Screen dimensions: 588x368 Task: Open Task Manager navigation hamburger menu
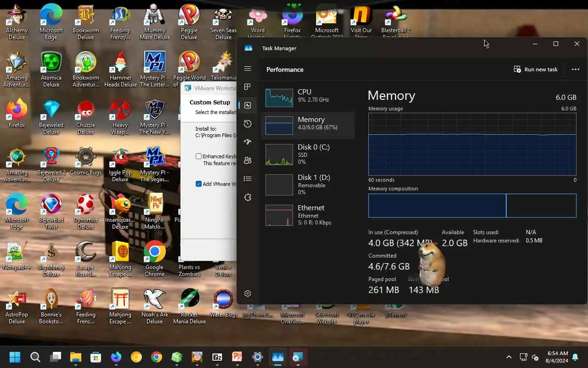click(248, 69)
